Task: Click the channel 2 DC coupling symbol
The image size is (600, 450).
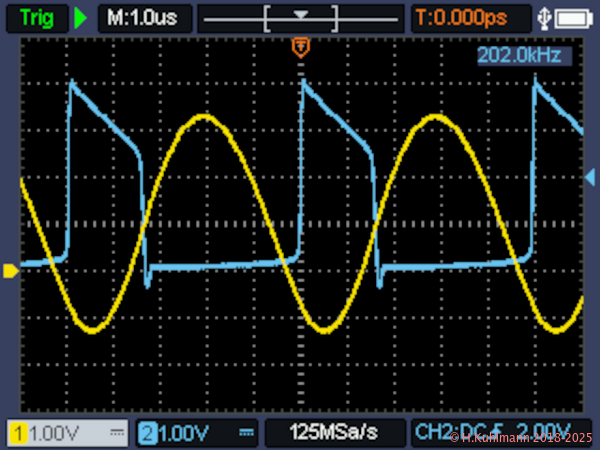Action: pos(246,432)
